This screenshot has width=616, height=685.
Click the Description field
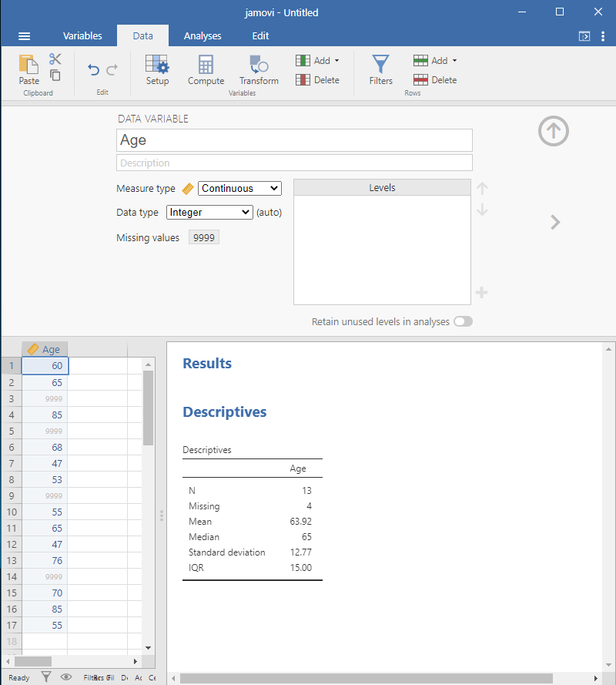tap(294, 163)
